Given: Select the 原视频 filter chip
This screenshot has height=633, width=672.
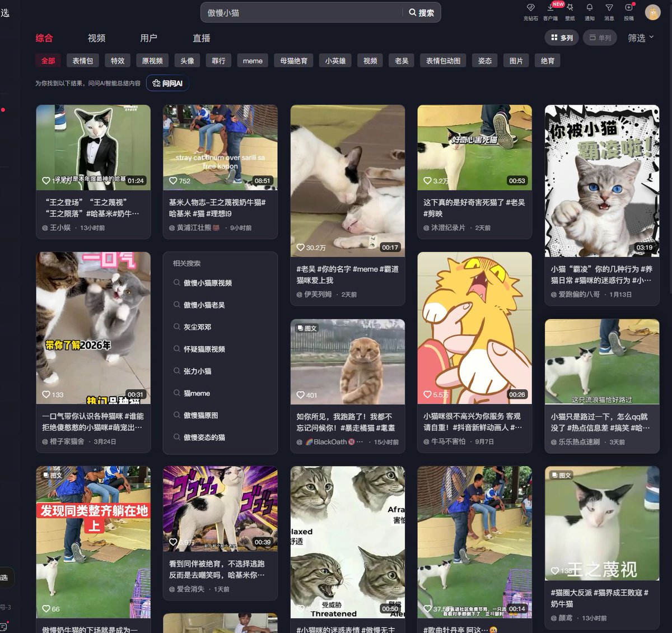Looking at the screenshot, I should pos(152,60).
